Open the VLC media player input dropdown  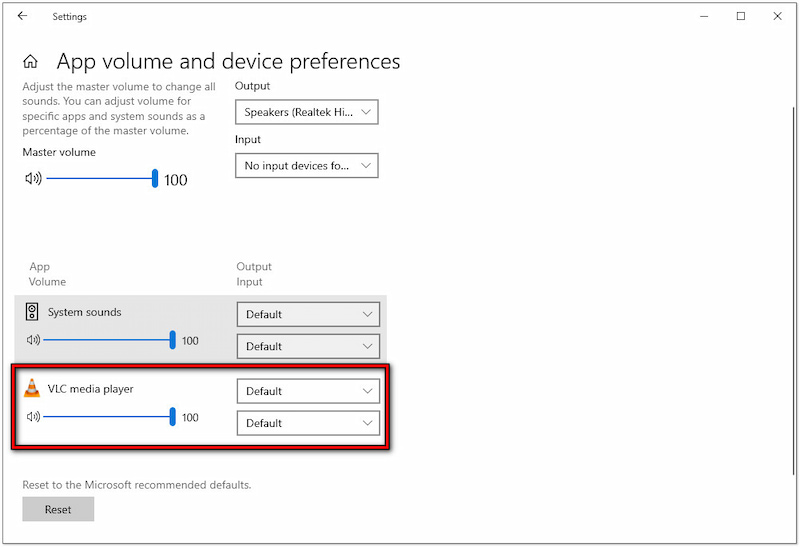(308, 423)
